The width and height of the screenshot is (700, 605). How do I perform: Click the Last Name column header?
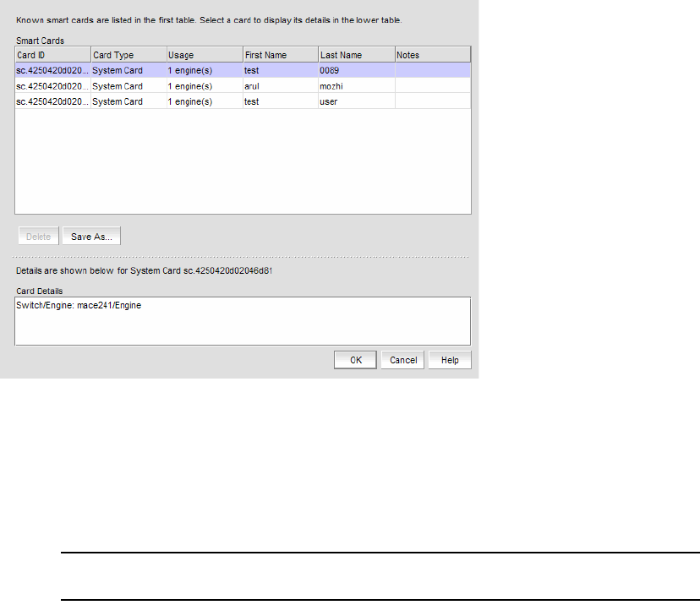tap(355, 55)
